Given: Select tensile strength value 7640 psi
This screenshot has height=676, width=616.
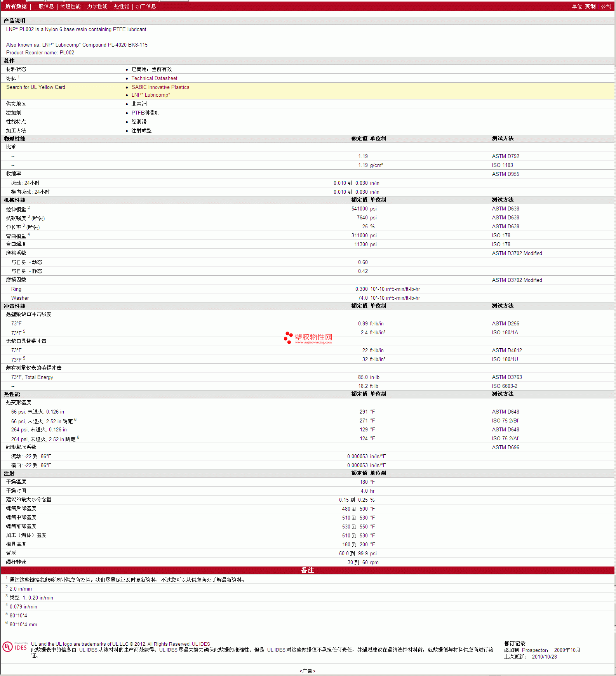Looking at the screenshot, I should 367,218.
